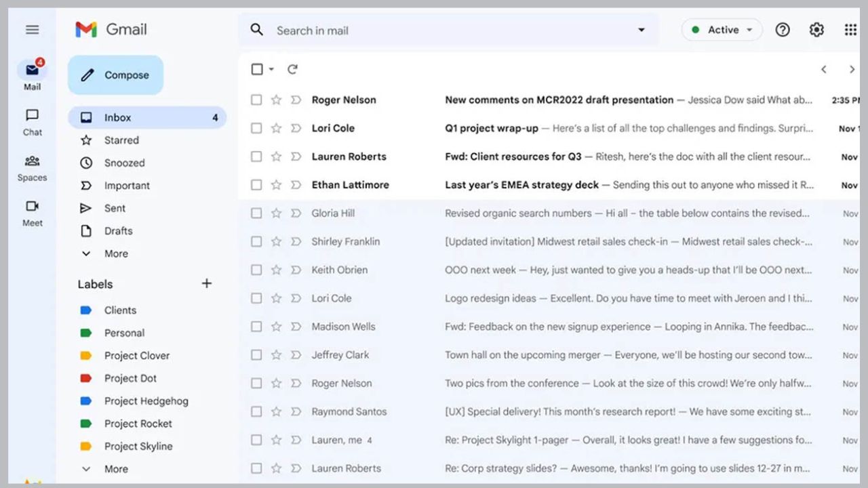Viewport: 868px width, 488px height.
Task: Open the Project Clover label
Action: (x=137, y=356)
